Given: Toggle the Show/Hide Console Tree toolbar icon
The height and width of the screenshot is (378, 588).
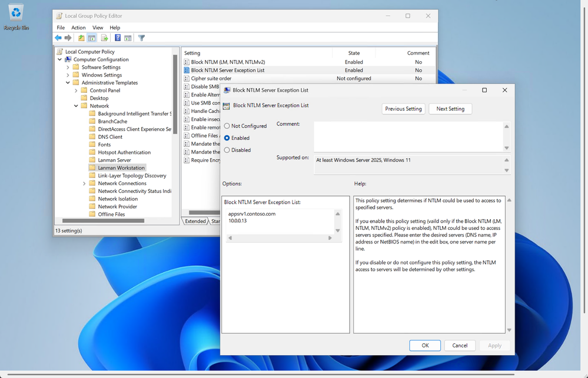Looking at the screenshot, I should point(91,38).
